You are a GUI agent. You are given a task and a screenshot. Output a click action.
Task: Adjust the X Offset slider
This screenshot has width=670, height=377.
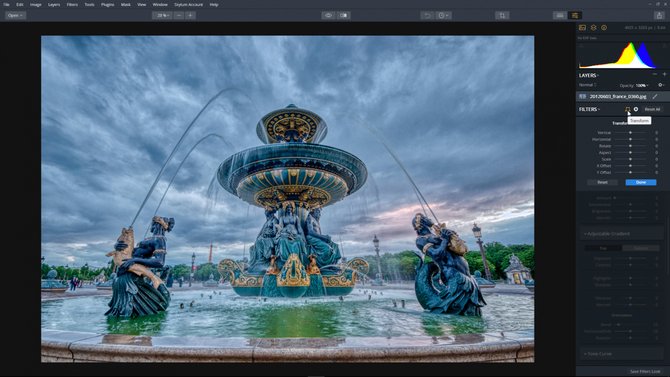(630, 166)
